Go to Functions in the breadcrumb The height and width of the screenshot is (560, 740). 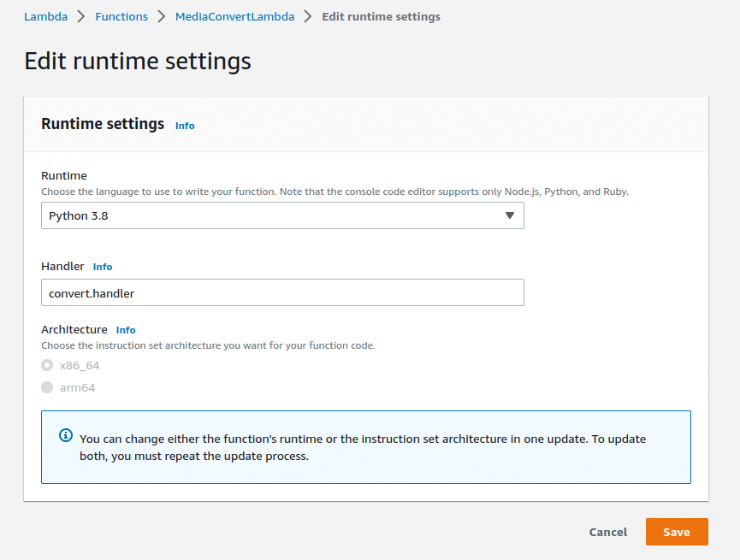click(x=121, y=16)
